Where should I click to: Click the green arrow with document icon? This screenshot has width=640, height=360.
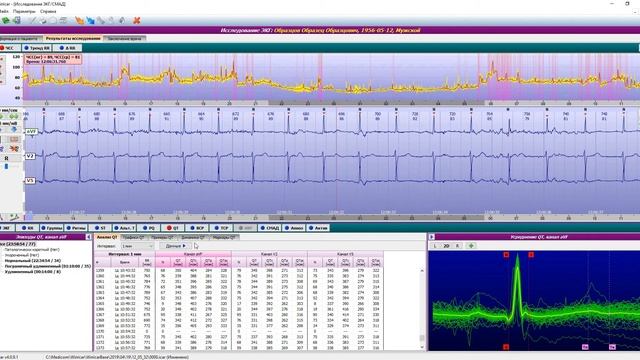pos(16,20)
